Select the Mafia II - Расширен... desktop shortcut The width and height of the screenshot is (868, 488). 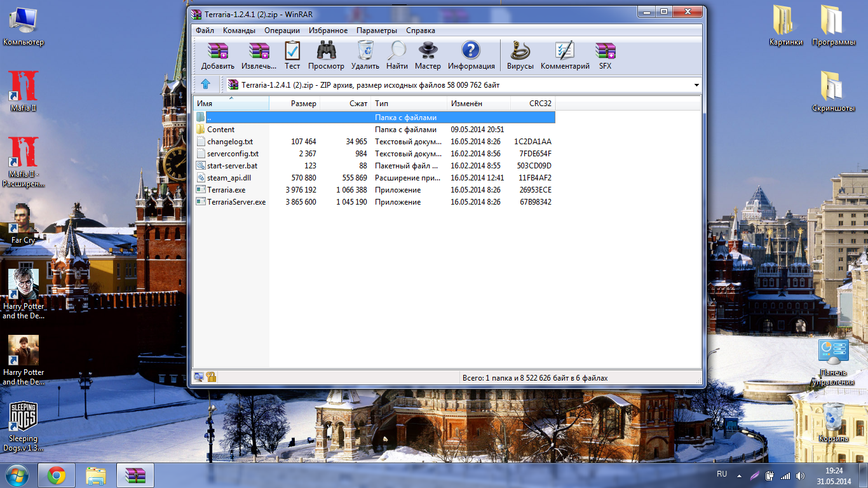[24, 162]
